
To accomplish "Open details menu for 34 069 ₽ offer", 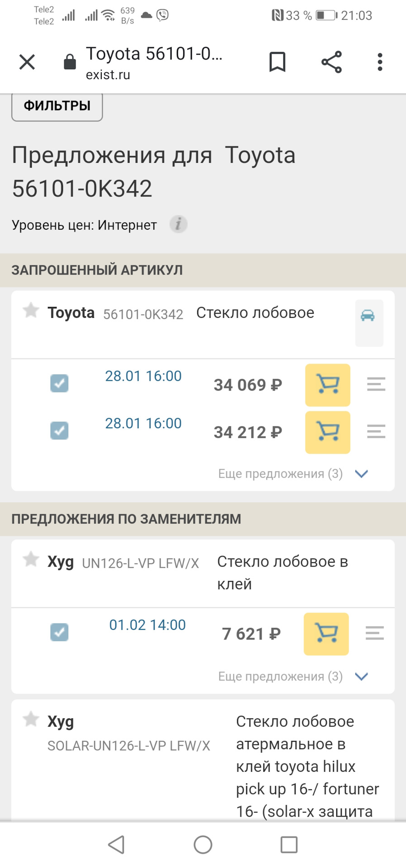I will click(376, 384).
